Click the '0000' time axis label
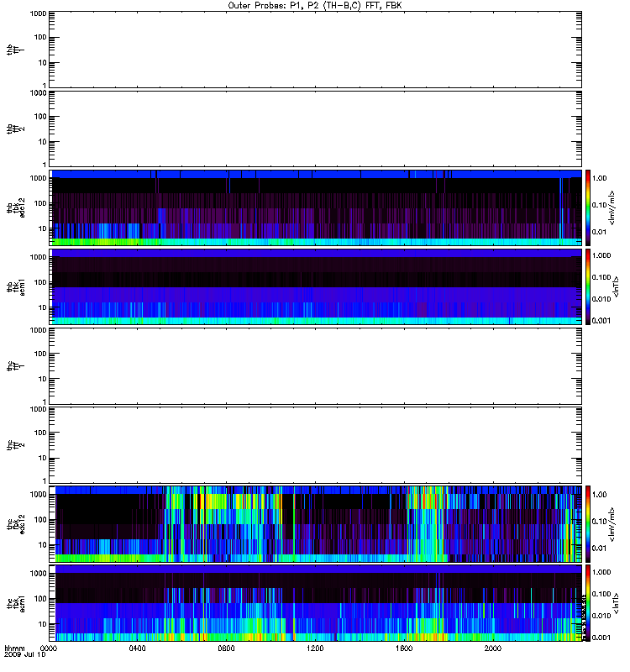Screen dimensions: 630x672 click(49, 648)
